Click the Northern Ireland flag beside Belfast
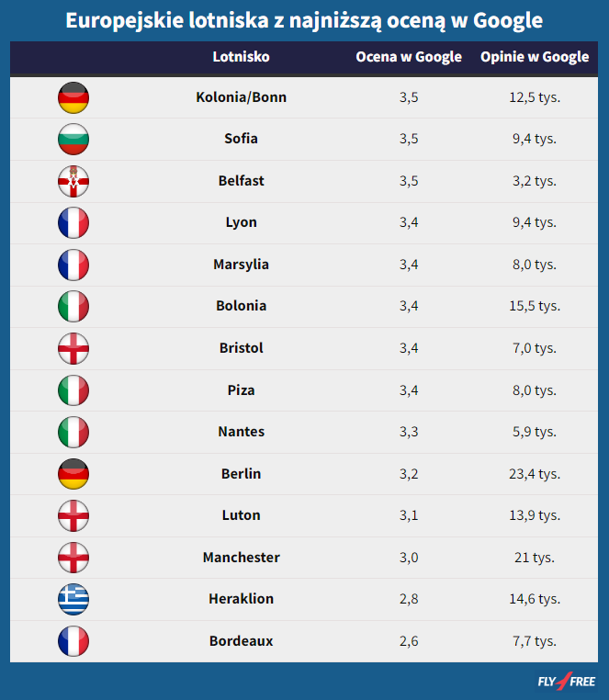This screenshot has height=700, width=609. (x=73, y=181)
